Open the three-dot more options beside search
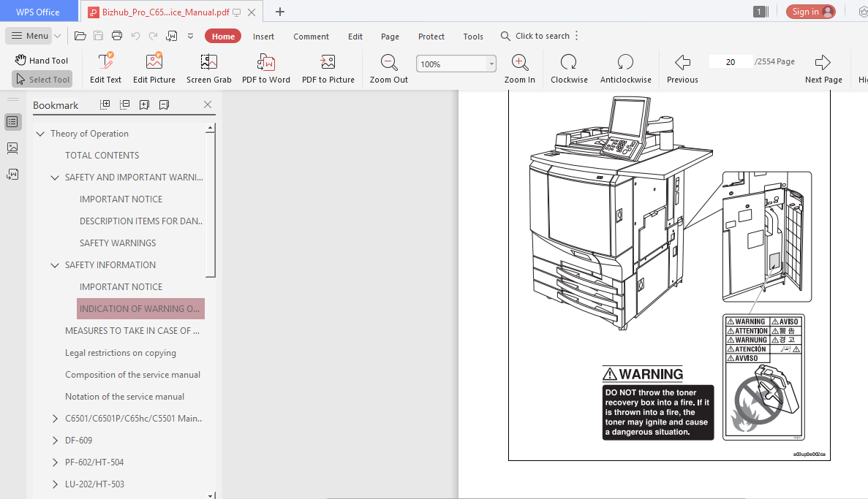The image size is (868, 499). (x=577, y=36)
